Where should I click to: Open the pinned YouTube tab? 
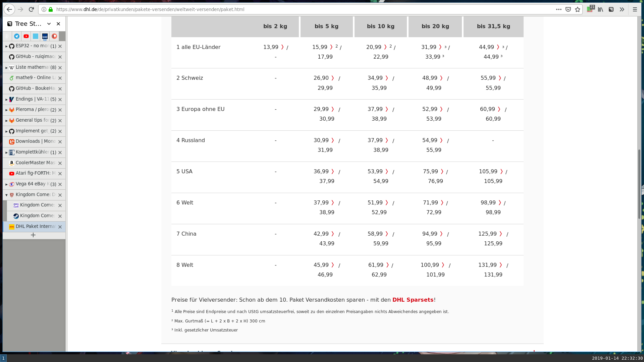tap(26, 36)
